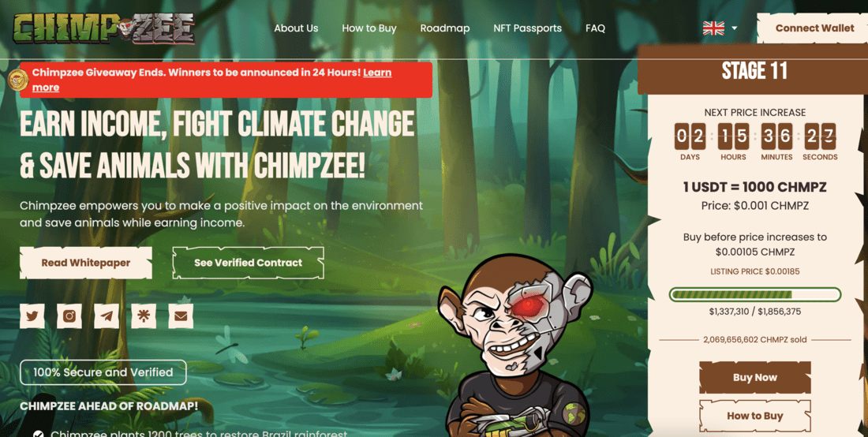Open the Twitter social icon
The height and width of the screenshot is (437, 868).
click(32, 316)
